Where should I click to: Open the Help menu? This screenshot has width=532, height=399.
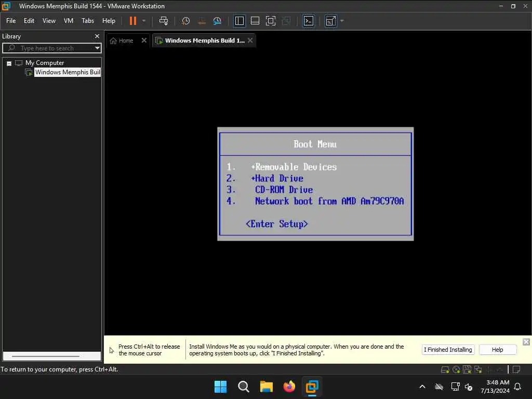109,21
